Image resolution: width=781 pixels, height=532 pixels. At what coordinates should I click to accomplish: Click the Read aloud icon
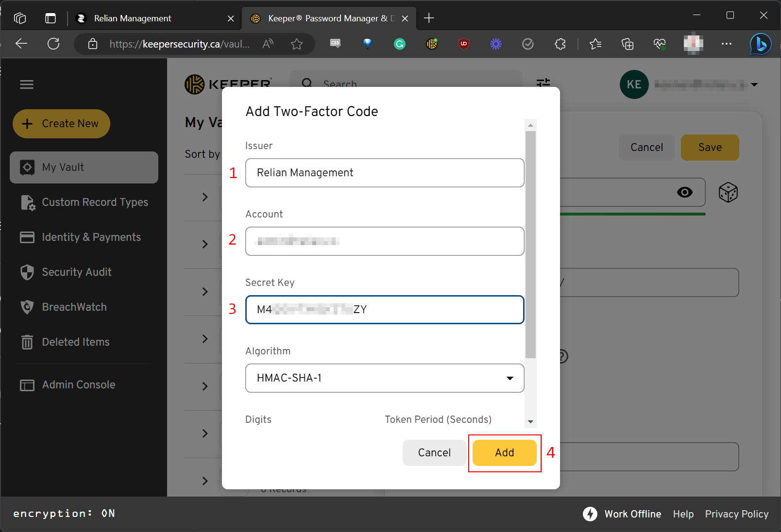(x=268, y=44)
